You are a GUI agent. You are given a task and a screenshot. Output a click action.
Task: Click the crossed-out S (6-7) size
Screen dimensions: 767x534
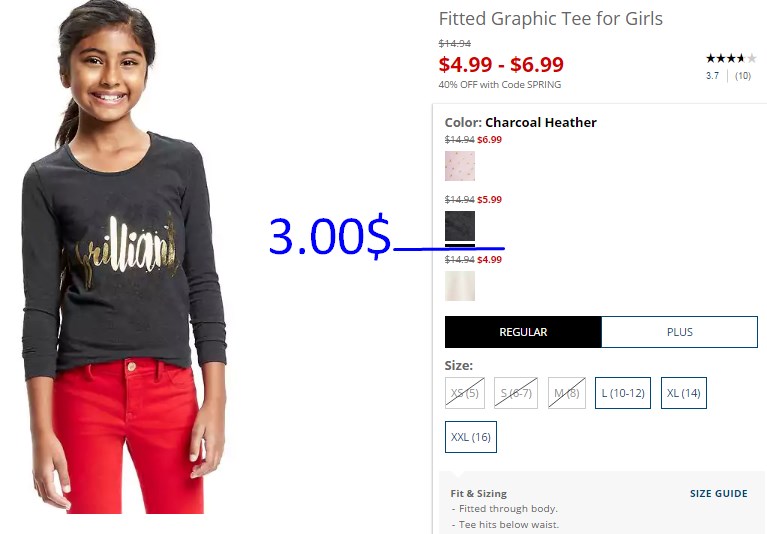(516, 393)
